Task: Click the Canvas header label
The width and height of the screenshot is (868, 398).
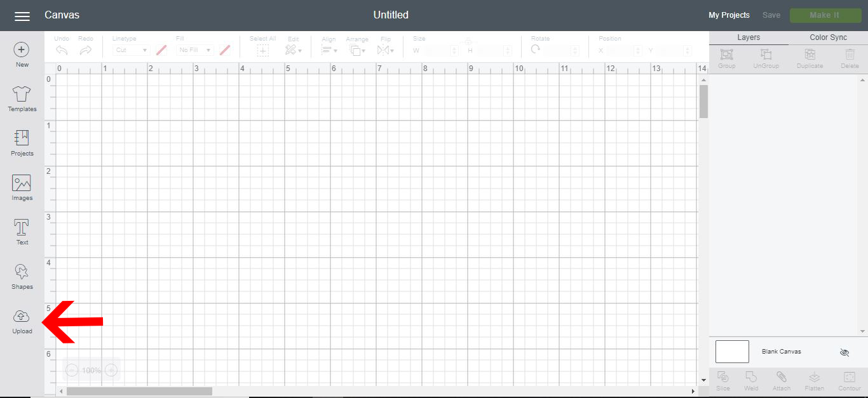Action: click(62, 15)
